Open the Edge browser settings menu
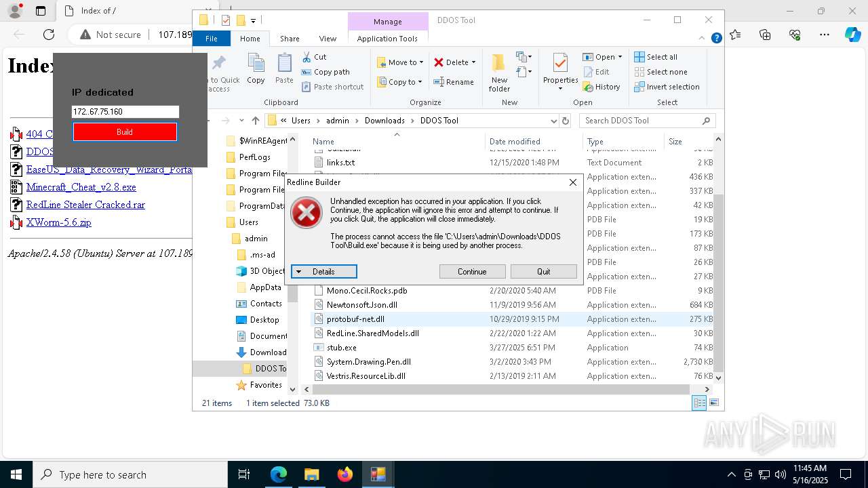This screenshot has height=488, width=868. pyautogui.click(x=825, y=35)
